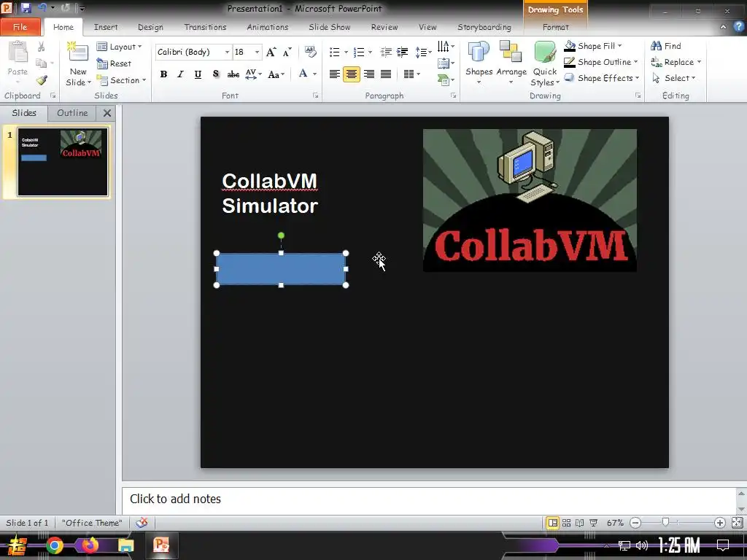Switch to the Transitions tab
747x560 pixels.
205,27
